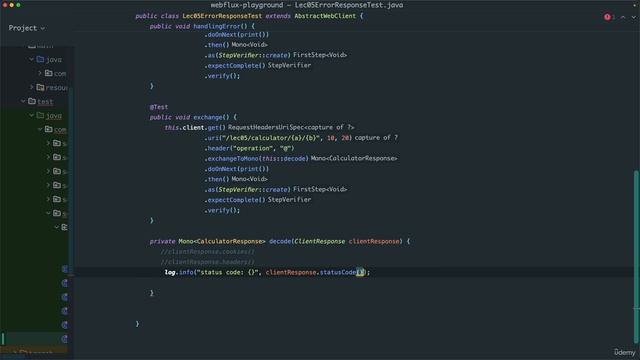
Task: Collapse the com package under test java
Action: click(x=40, y=129)
